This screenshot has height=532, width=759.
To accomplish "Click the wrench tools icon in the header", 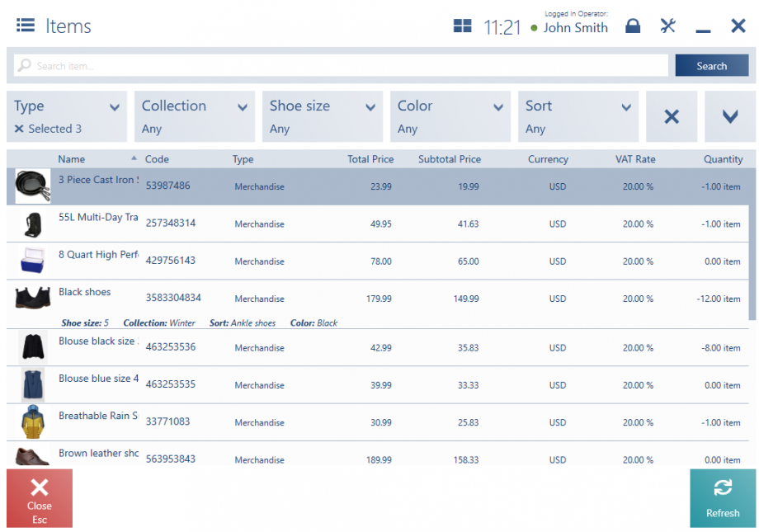I will [667, 26].
